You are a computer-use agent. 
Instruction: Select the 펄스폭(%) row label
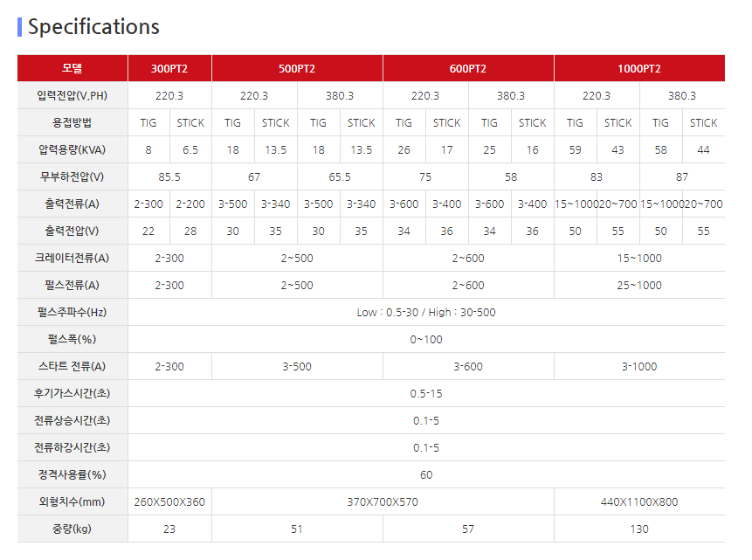(x=72, y=339)
